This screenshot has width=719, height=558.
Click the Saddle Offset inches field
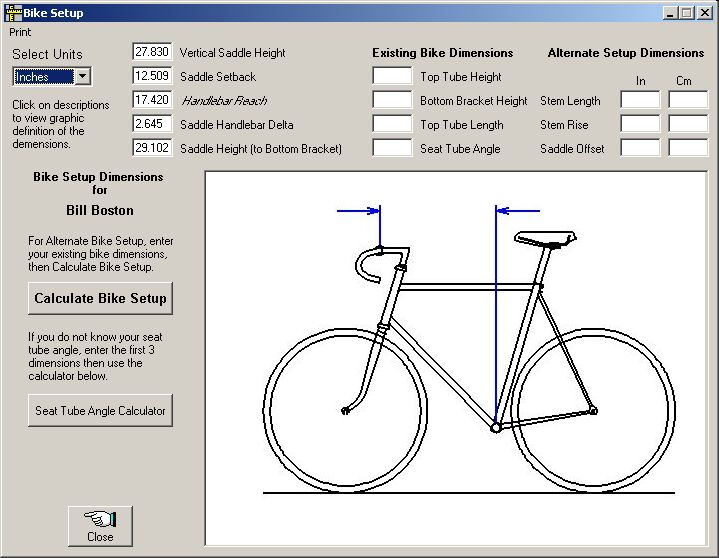[641, 148]
